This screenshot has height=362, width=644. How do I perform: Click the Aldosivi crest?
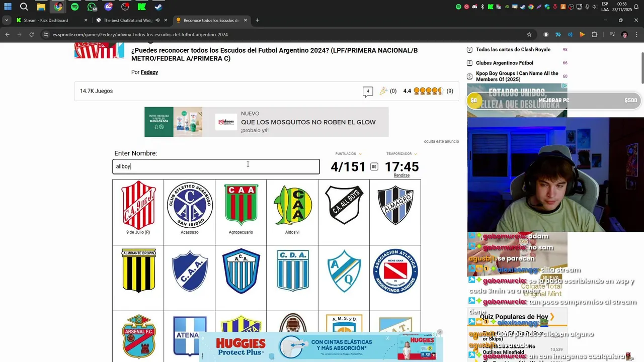point(292,205)
